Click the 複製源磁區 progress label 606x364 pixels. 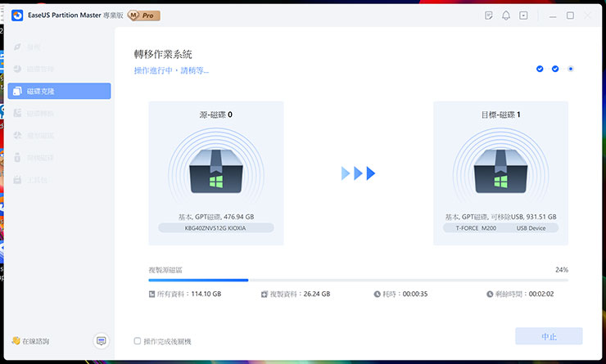click(x=165, y=270)
